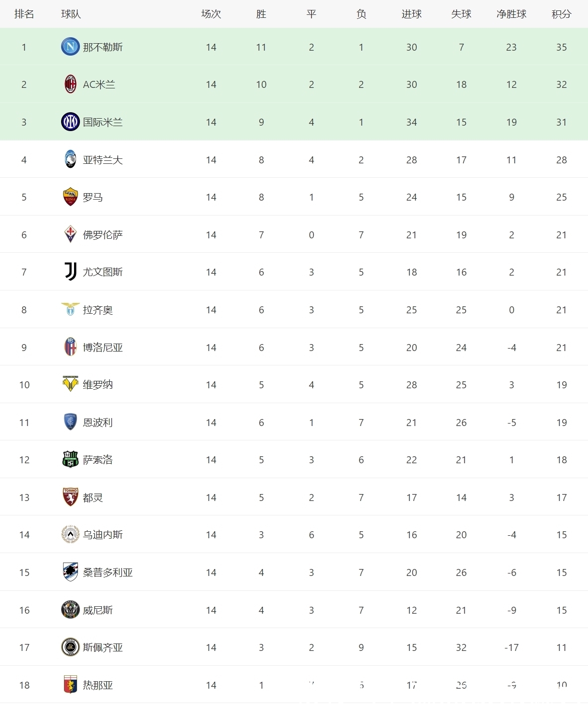Select the 尤文图斯 team name
The image size is (588, 711).
point(103,272)
